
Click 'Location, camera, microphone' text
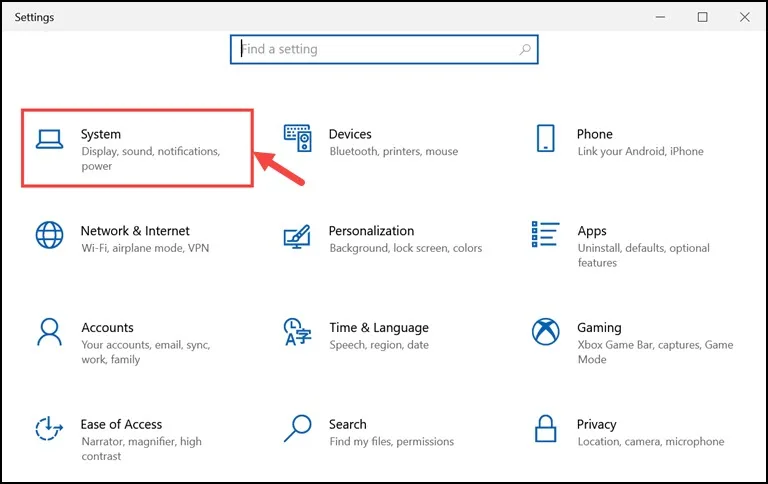tap(651, 442)
